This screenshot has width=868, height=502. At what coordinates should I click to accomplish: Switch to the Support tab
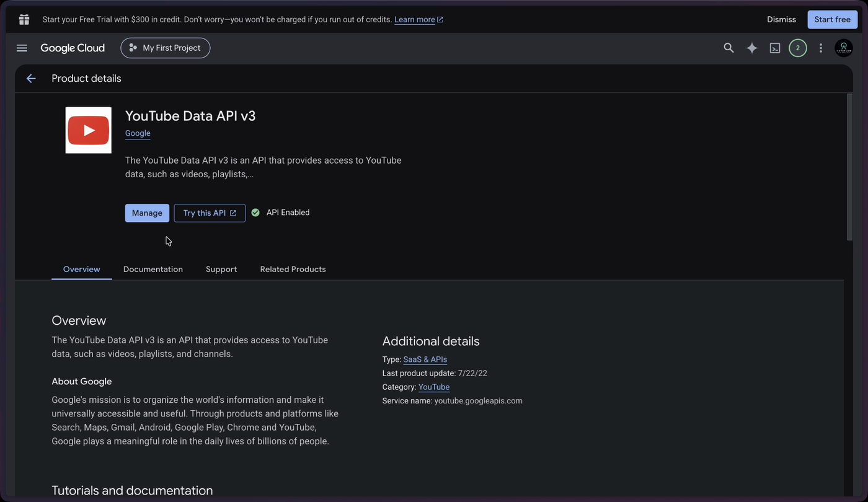coord(221,269)
